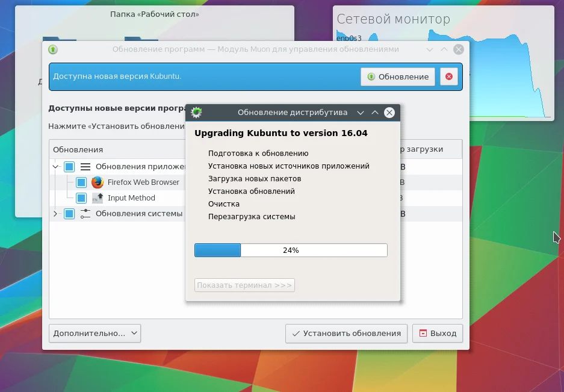This screenshot has height=392, width=564.
Task: Click the enp0s3 interface label
Action: pos(349,38)
